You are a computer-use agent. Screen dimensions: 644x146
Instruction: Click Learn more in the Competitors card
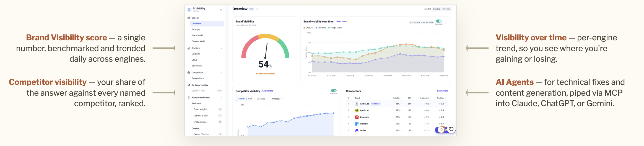443,91
